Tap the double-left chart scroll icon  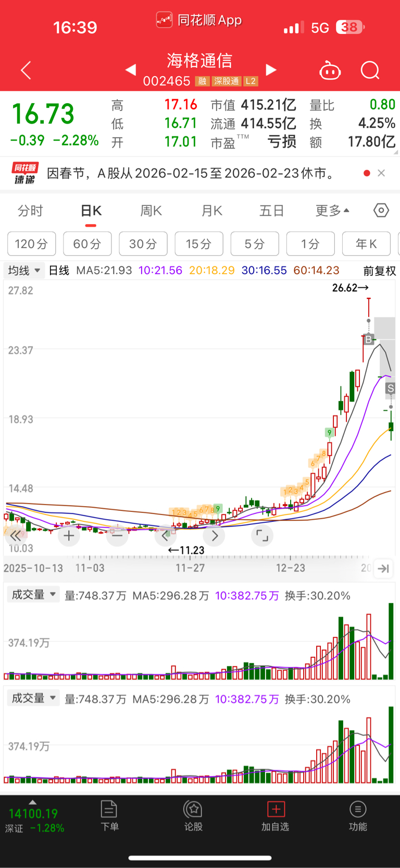coord(16,535)
